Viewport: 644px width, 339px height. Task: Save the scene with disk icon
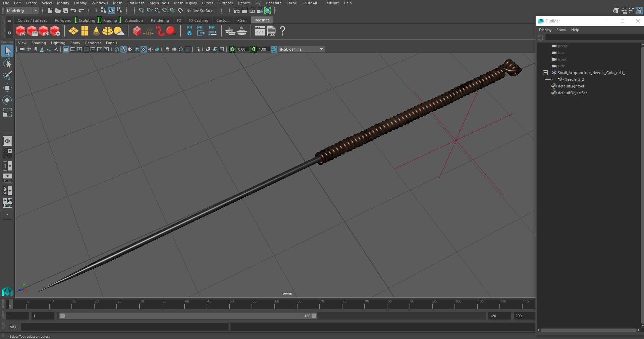pyautogui.click(x=65, y=11)
